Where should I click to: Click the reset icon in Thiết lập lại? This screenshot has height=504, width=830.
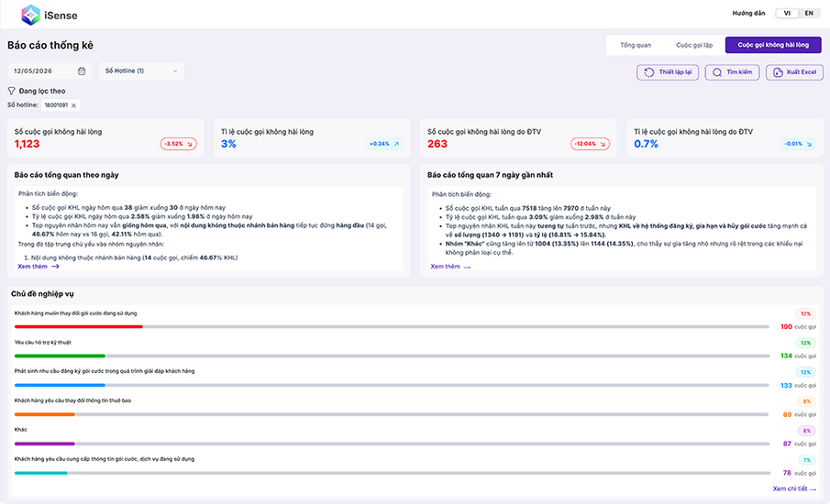[x=649, y=72]
